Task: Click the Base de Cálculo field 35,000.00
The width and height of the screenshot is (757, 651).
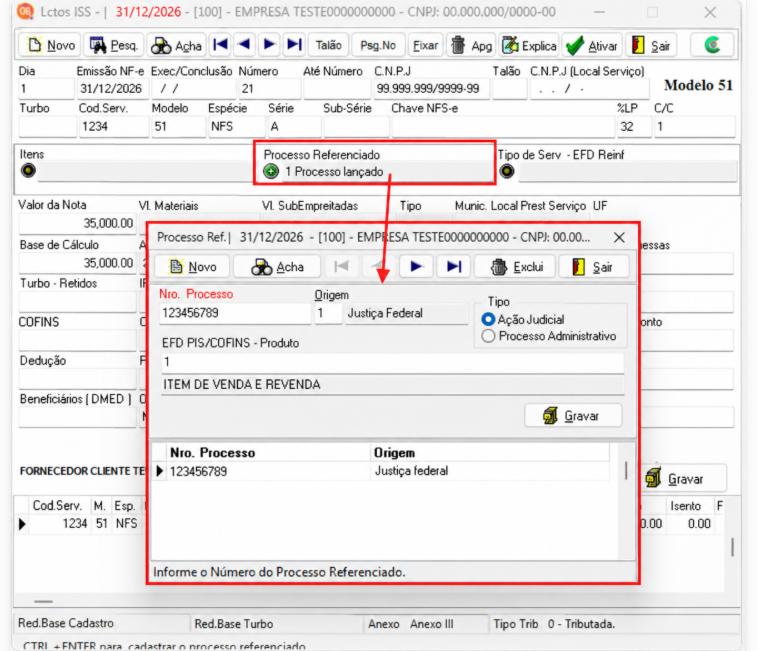Action: tap(77, 263)
